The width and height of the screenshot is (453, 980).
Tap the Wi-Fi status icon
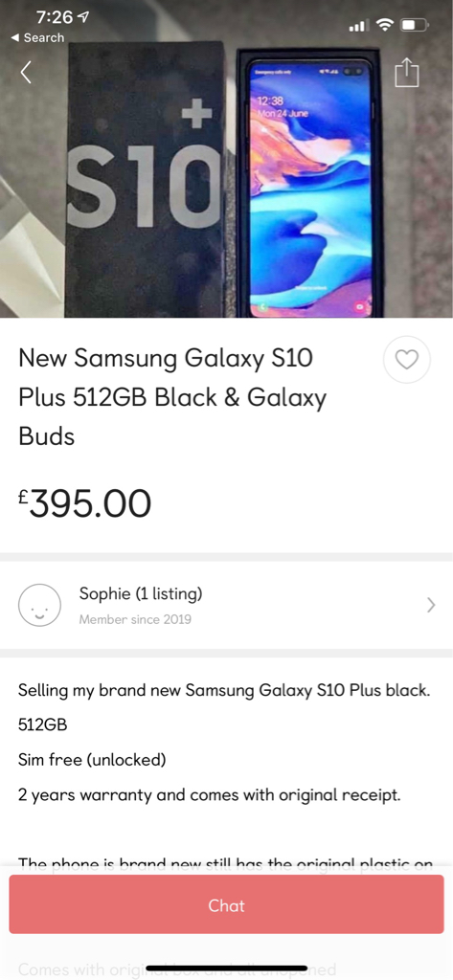click(x=385, y=26)
